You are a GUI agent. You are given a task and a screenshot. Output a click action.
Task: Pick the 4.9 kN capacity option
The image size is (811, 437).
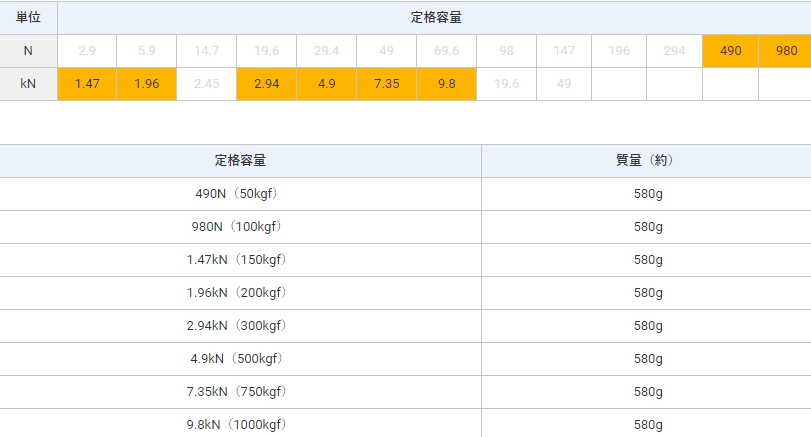coord(326,83)
